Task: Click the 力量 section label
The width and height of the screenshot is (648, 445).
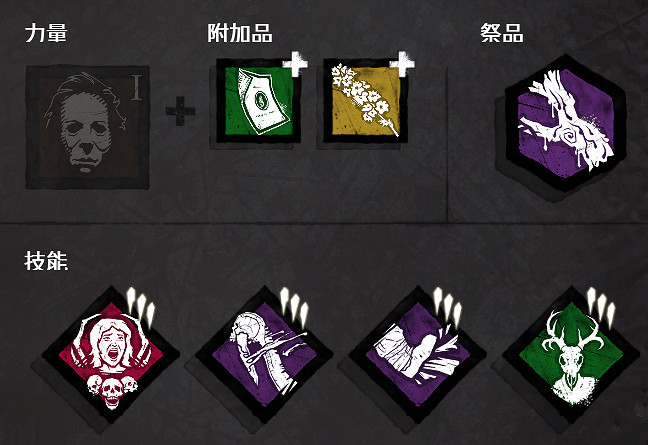Action: tap(46, 33)
